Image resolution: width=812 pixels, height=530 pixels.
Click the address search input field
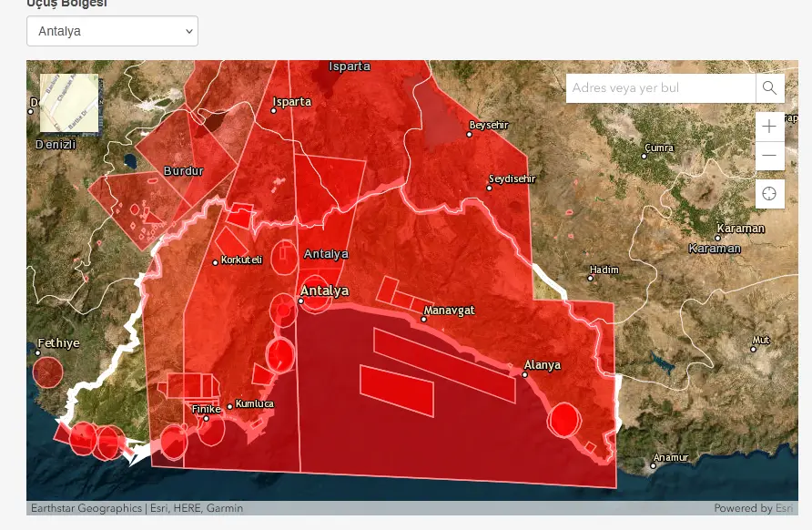coord(661,88)
